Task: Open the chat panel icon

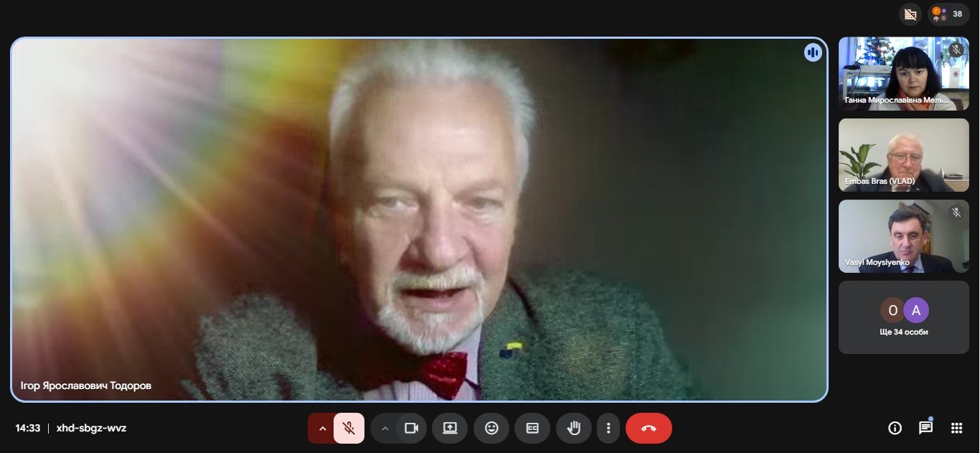Action: click(925, 428)
